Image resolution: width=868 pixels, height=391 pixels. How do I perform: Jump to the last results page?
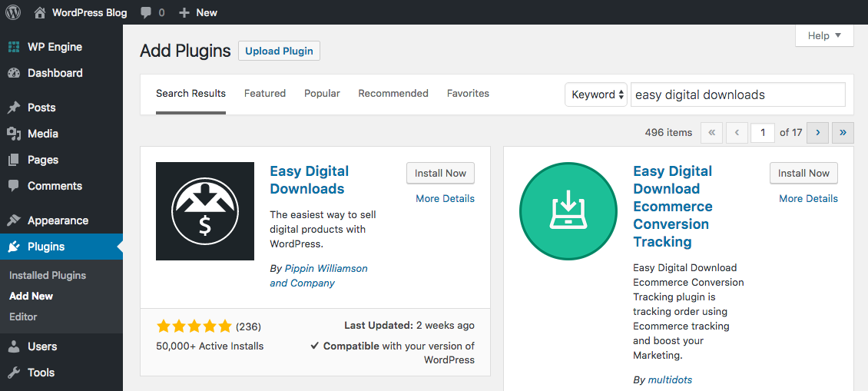pos(843,133)
